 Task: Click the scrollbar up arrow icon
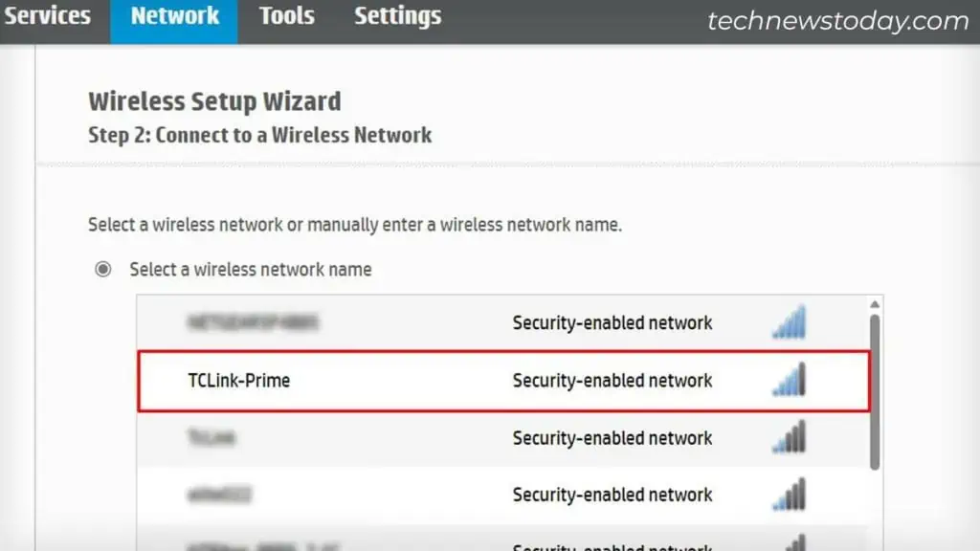point(874,301)
